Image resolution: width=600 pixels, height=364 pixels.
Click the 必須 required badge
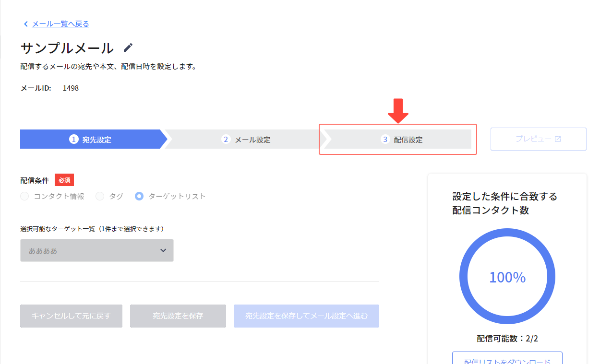click(x=64, y=180)
